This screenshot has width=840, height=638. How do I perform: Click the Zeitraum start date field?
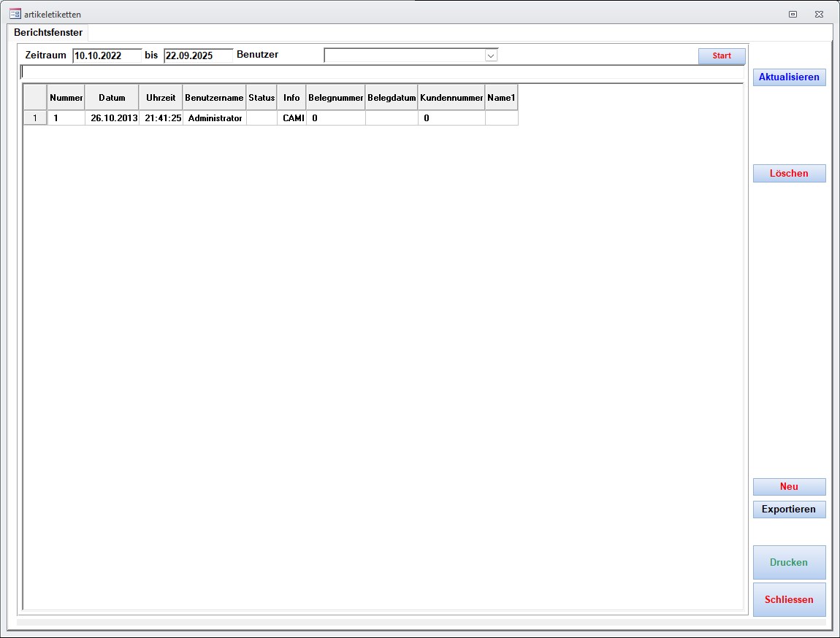tap(107, 55)
